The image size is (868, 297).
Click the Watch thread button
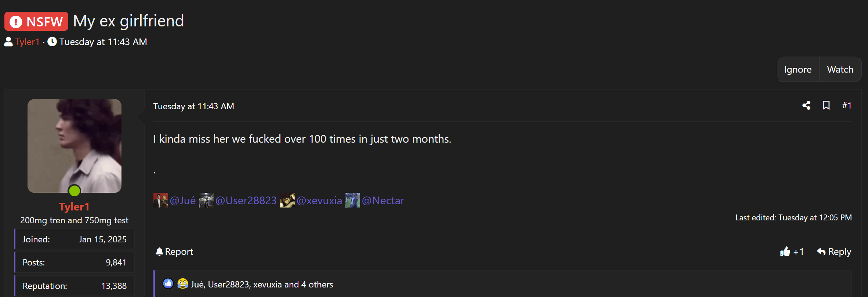pos(840,69)
